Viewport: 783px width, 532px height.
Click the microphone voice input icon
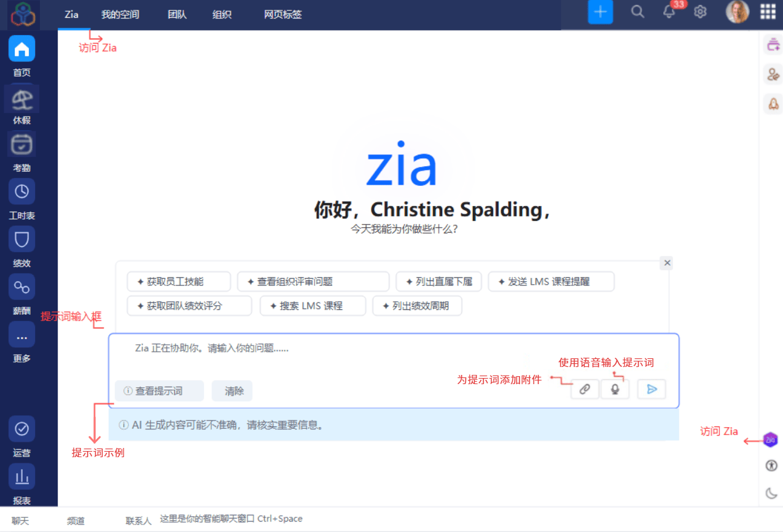pos(615,389)
